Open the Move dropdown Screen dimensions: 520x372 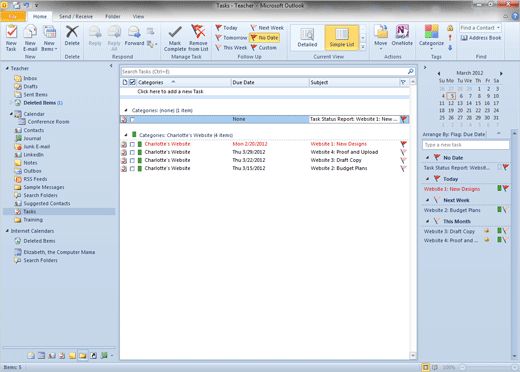(x=381, y=38)
